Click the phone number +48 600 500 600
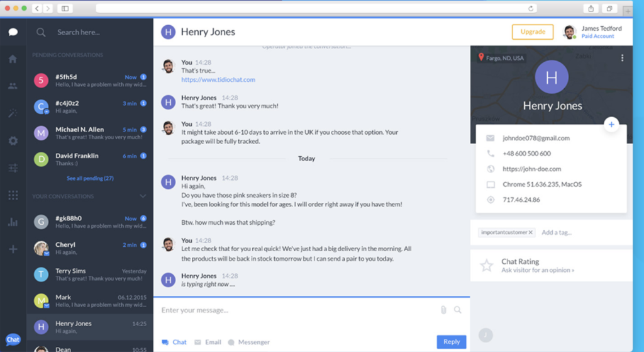 (x=526, y=154)
